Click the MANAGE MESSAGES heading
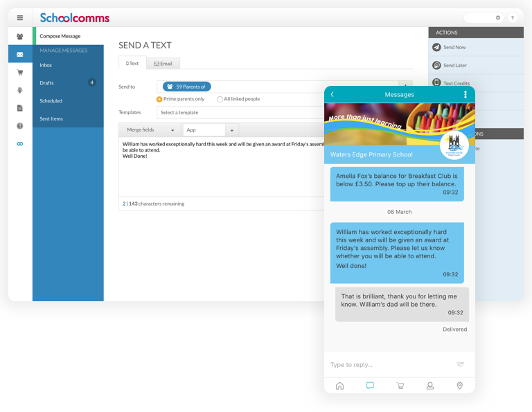 (x=64, y=51)
